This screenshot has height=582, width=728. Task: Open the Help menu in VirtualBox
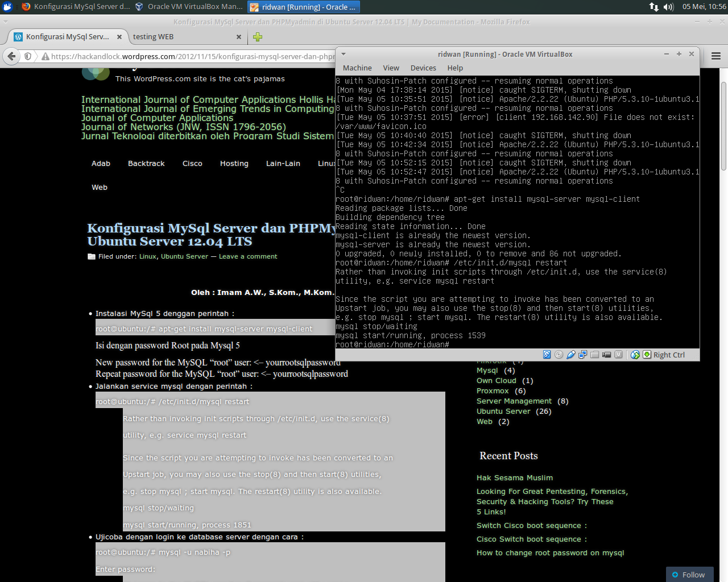point(455,68)
